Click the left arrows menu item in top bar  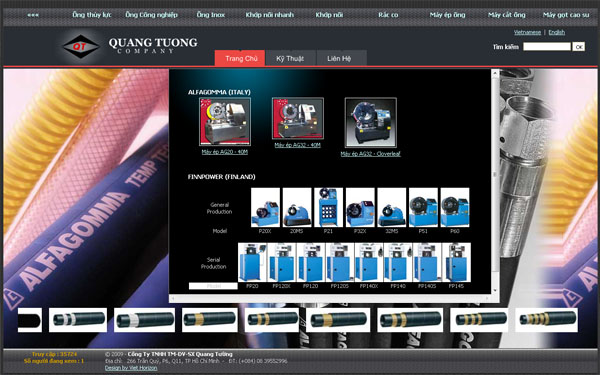[33, 15]
